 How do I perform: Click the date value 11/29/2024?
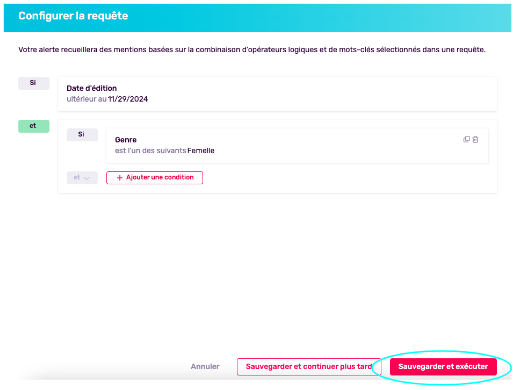point(128,99)
